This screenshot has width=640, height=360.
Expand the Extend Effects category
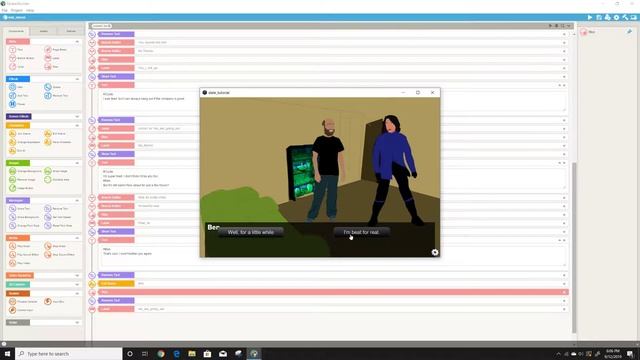[77, 116]
